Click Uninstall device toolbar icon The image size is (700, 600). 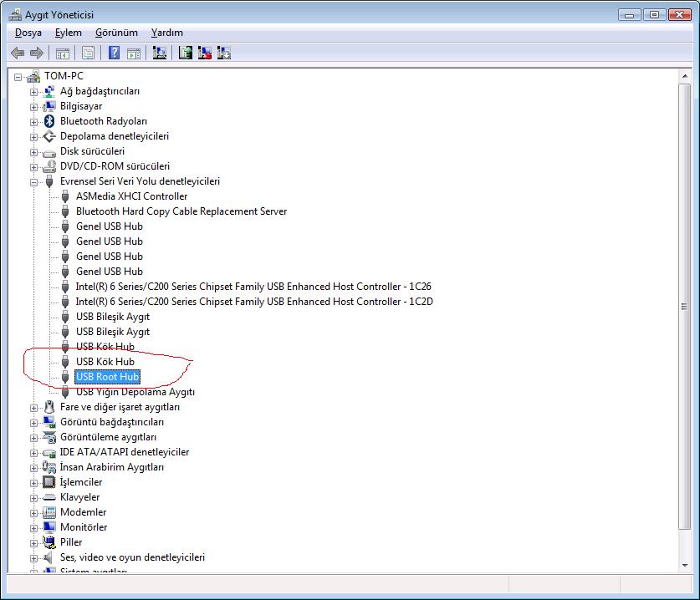(x=205, y=53)
